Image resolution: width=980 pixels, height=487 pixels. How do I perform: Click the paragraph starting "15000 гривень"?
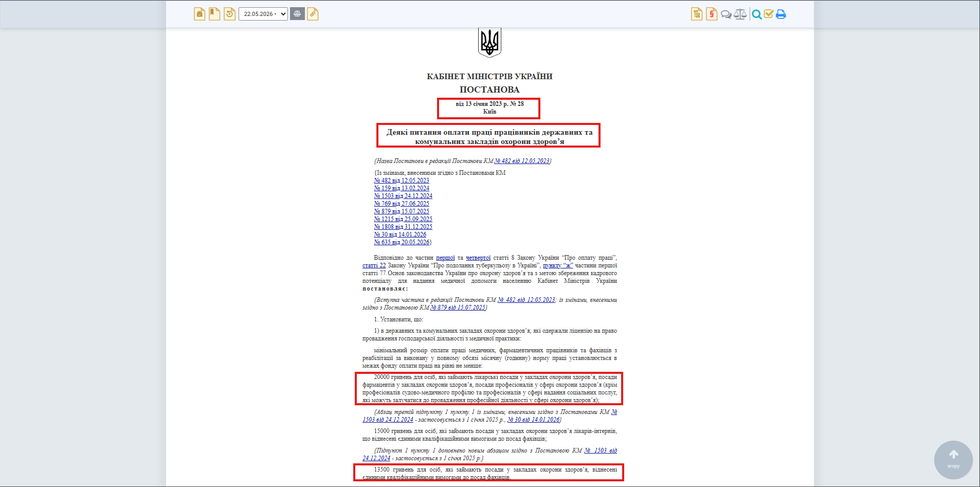click(x=489, y=435)
